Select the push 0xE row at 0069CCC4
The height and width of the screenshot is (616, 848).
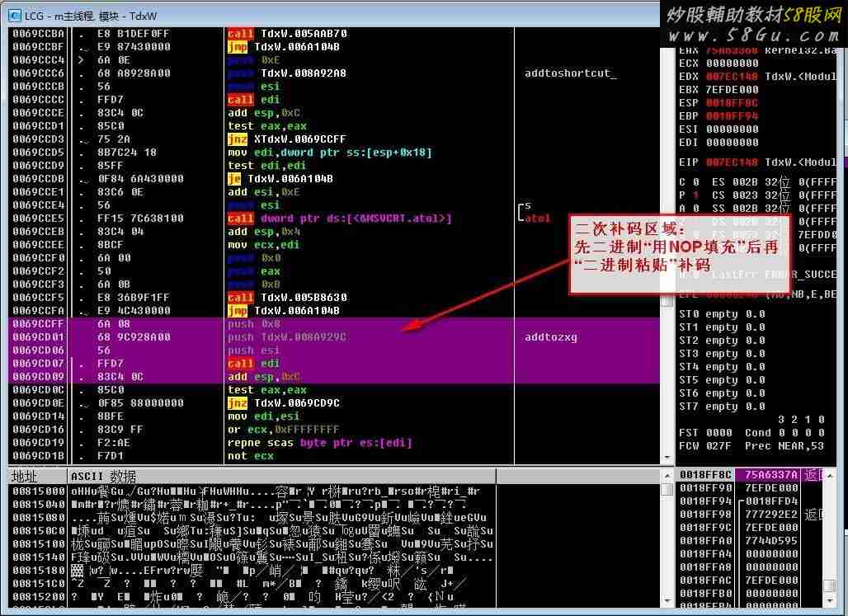pos(334,60)
